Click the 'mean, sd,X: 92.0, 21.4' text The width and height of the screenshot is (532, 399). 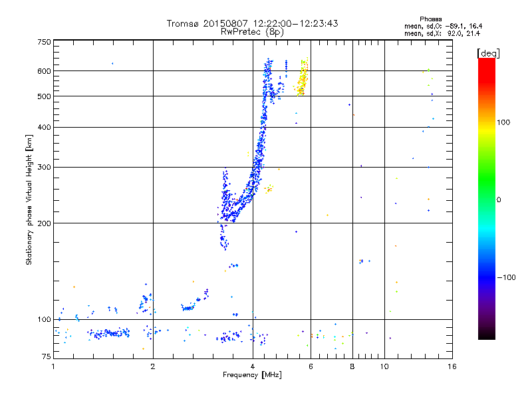pos(442,33)
